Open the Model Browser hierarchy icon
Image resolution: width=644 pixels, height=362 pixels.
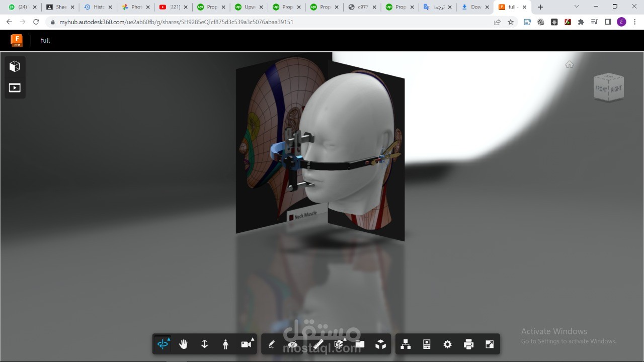[406, 344]
